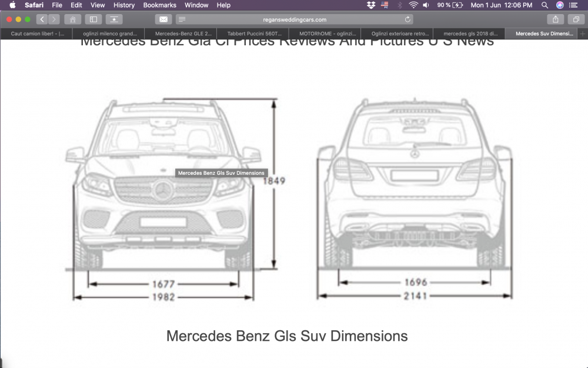The width and height of the screenshot is (588, 368).
Task: Open Spotlight search magnifier icon
Action: tap(544, 5)
